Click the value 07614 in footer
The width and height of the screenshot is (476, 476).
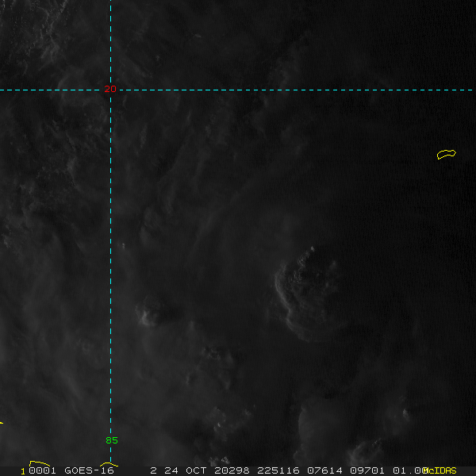point(324,470)
